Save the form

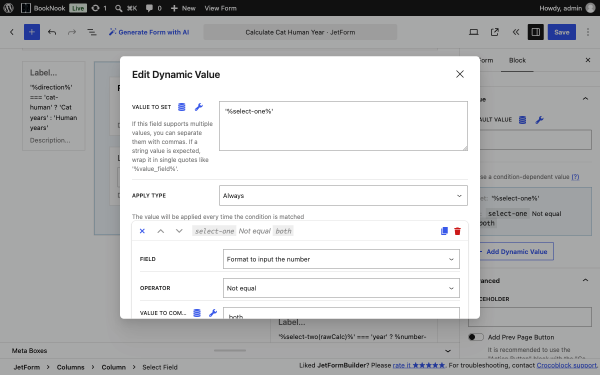coord(562,32)
